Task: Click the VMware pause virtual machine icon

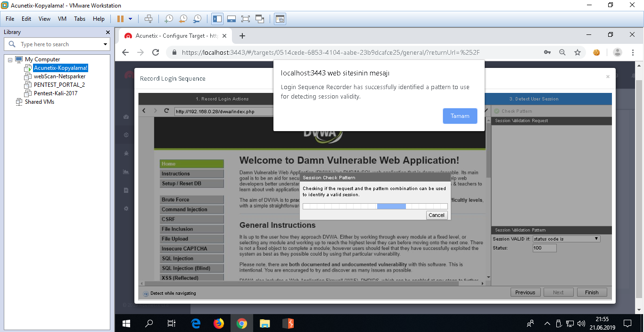Action: [x=120, y=19]
